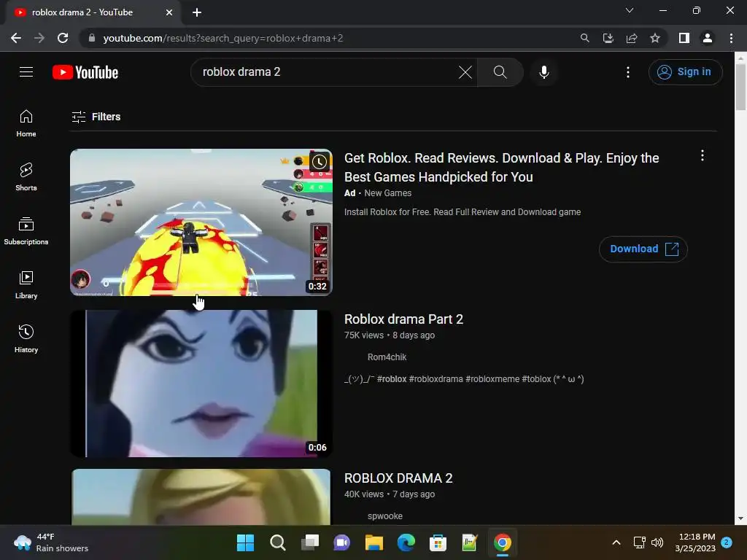Click the YouTube logo
The height and width of the screenshot is (560, 747).
pos(85,72)
